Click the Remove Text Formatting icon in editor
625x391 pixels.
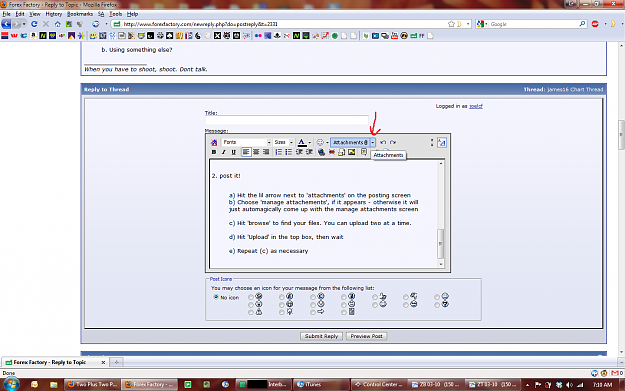(x=214, y=142)
